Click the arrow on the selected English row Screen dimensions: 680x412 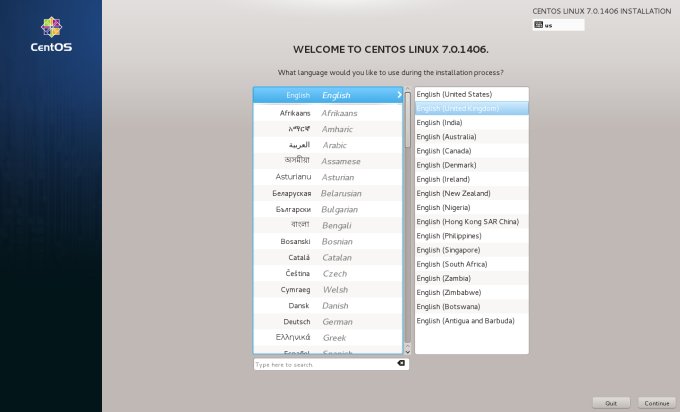399,95
